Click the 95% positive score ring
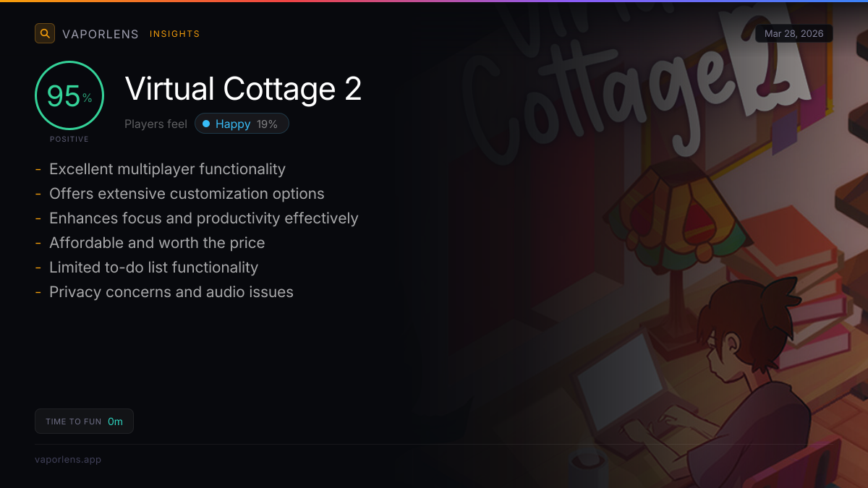The width and height of the screenshot is (868, 488). click(x=69, y=95)
